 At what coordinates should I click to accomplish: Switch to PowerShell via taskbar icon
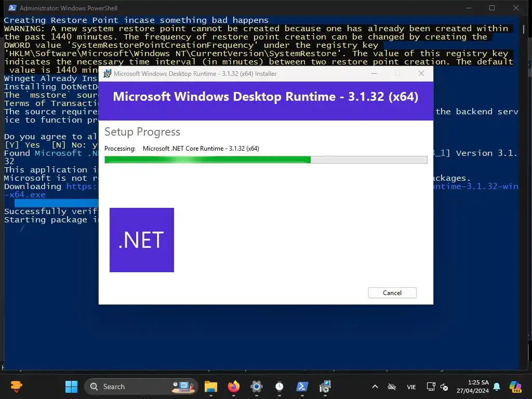[x=302, y=387]
